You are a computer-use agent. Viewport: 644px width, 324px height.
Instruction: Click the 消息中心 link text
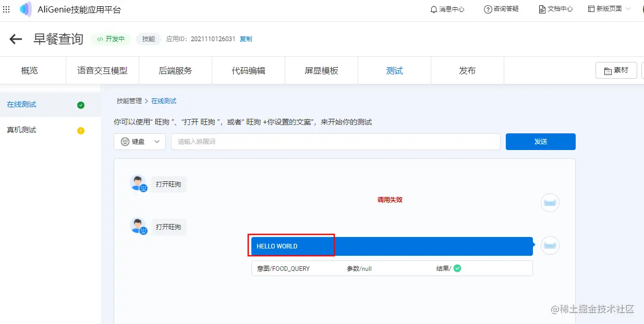click(452, 9)
